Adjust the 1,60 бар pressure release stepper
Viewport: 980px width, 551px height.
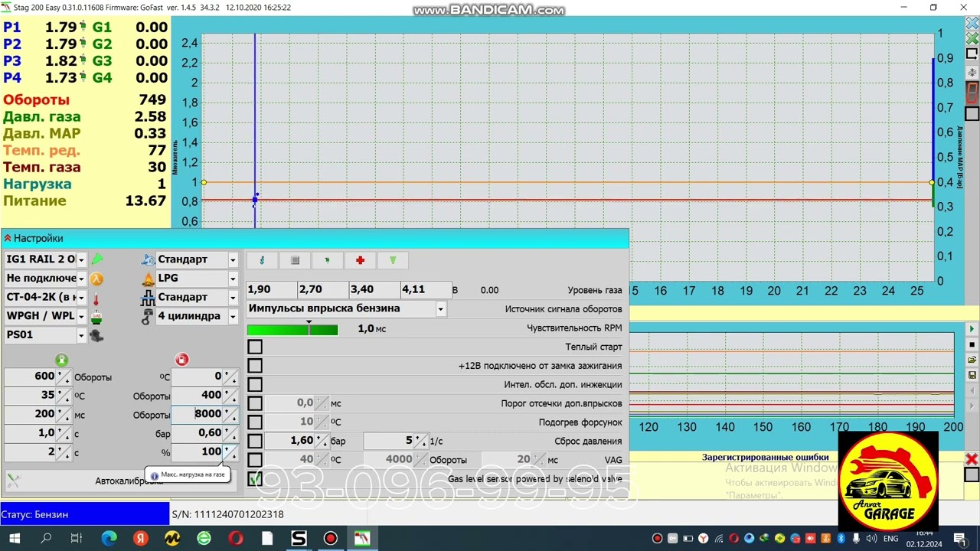(x=322, y=442)
